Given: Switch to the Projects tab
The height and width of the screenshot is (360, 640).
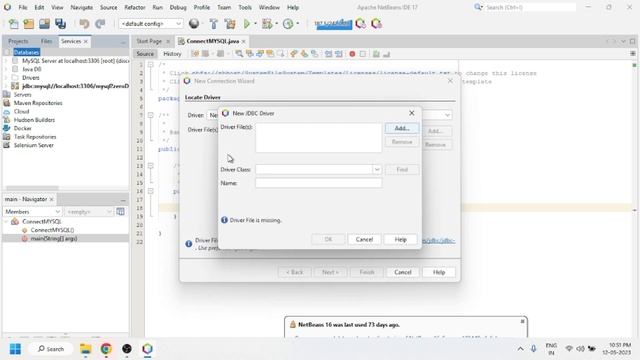Looking at the screenshot, I should pos(18,41).
